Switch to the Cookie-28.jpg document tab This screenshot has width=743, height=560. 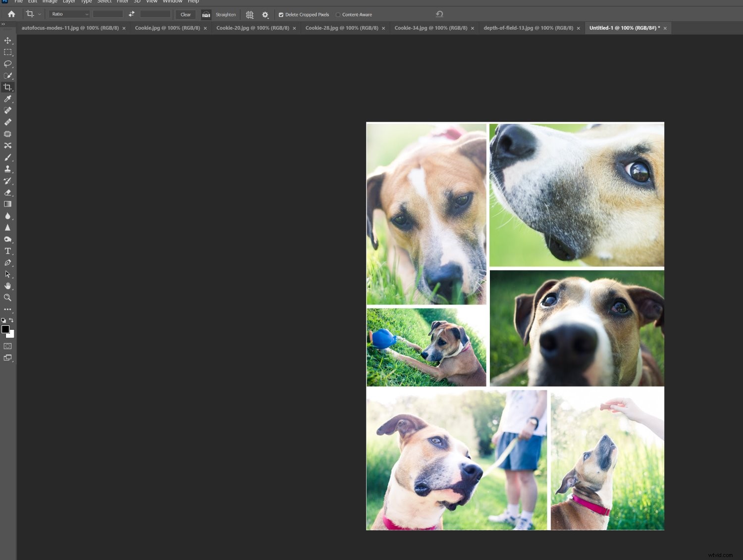coord(341,28)
